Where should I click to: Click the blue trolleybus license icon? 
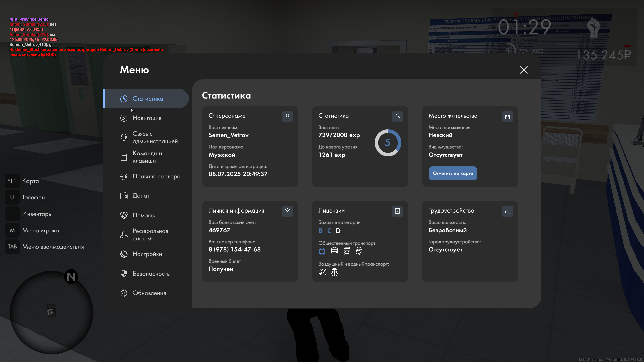pos(322,251)
